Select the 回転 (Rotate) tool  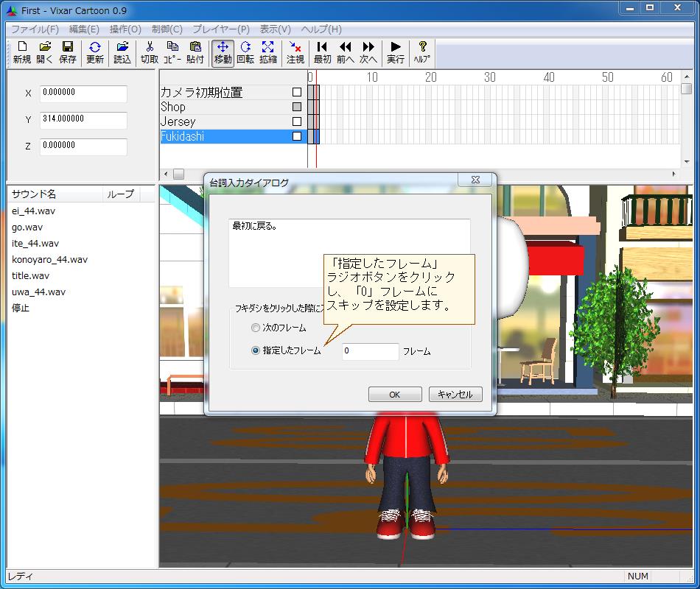point(245,52)
